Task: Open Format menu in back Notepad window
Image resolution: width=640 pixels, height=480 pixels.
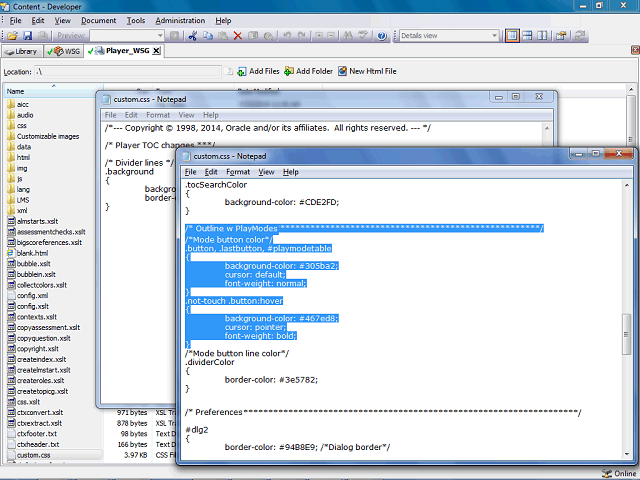Action: point(158,115)
